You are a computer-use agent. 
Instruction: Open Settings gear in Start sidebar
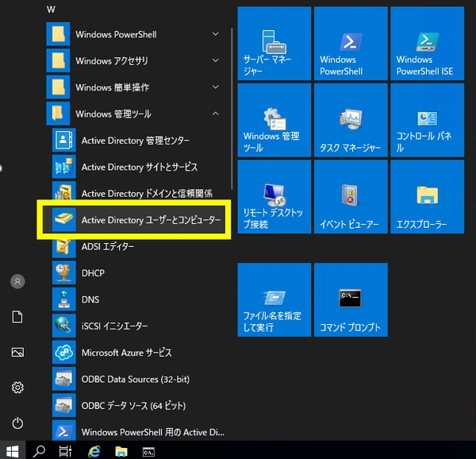click(17, 388)
